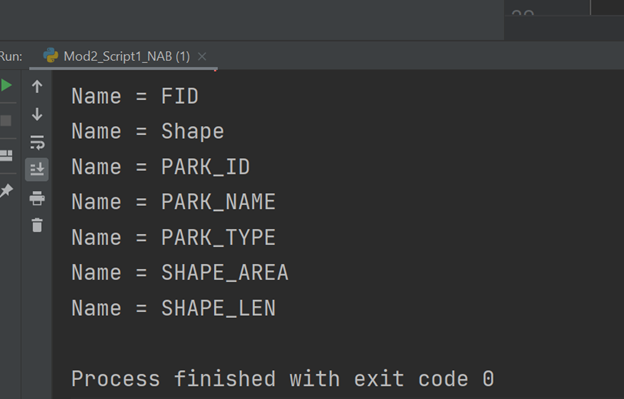
Task: Click the Up the Stack Trace arrow
Action: click(x=37, y=87)
